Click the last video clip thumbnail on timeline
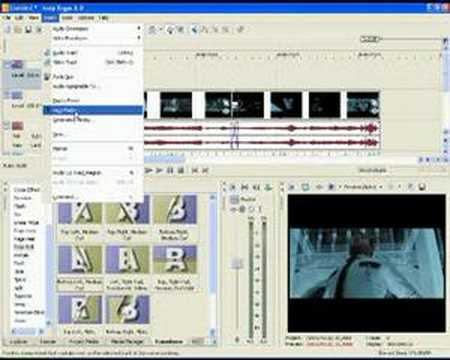Viewport: 450px width, 360px height. pyautogui.click(x=363, y=105)
